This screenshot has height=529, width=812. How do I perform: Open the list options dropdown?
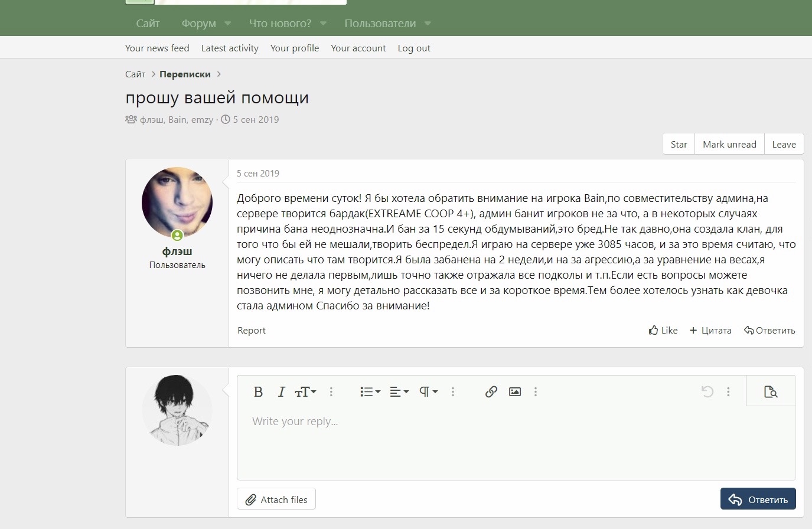pyautogui.click(x=370, y=391)
